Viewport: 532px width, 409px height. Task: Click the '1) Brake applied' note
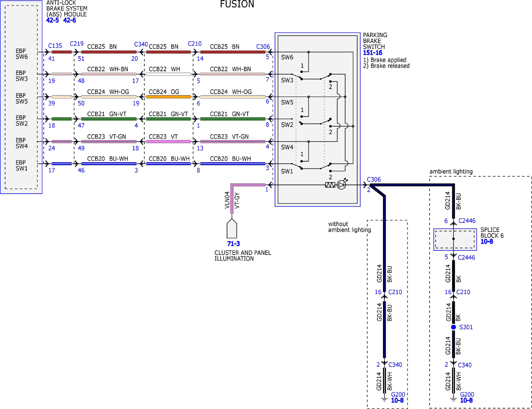(385, 60)
